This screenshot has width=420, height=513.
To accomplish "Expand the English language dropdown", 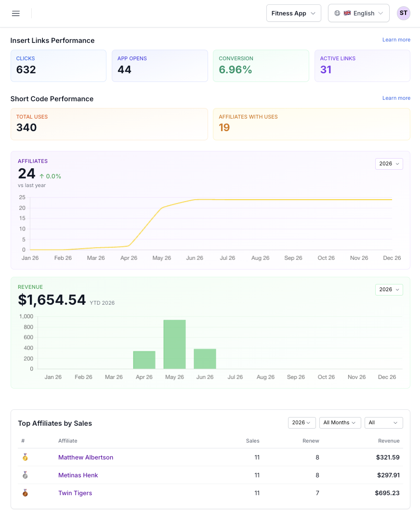I will [x=358, y=13].
